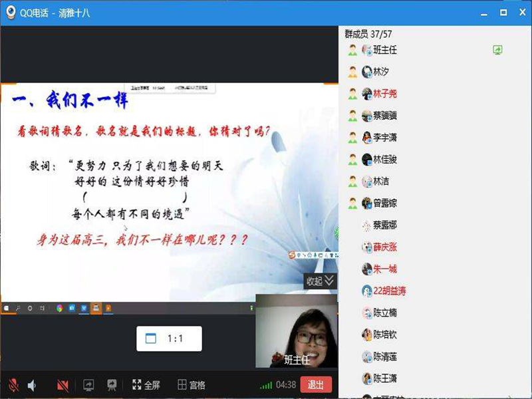Click the person status icon beside 林洁
The height and width of the screenshot is (399, 532).
352,182
